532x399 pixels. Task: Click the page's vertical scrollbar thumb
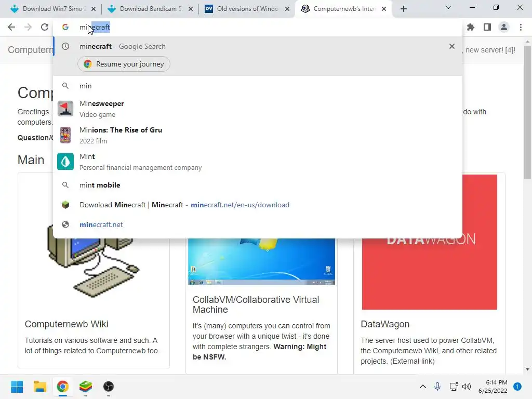tap(527, 112)
